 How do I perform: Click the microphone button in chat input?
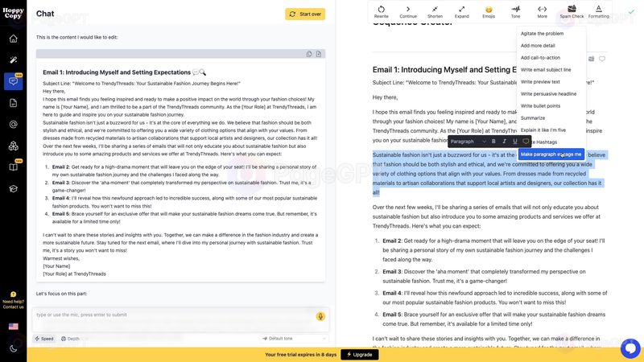click(320, 316)
